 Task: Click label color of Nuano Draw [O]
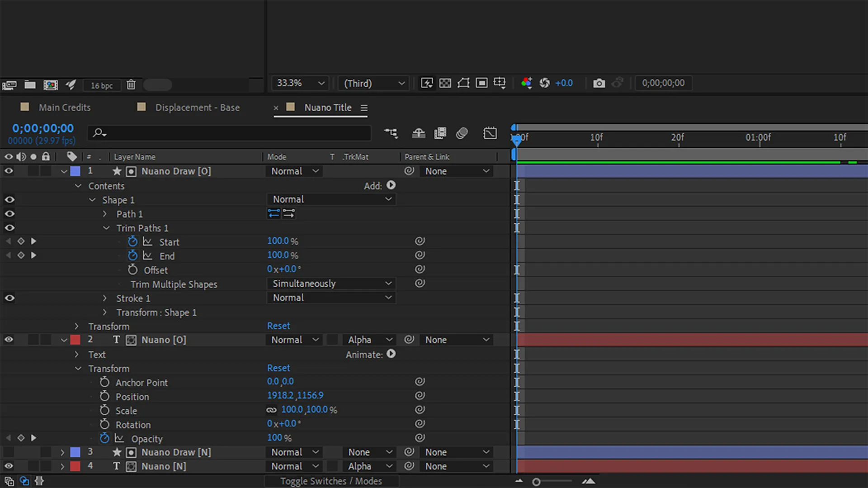75,171
